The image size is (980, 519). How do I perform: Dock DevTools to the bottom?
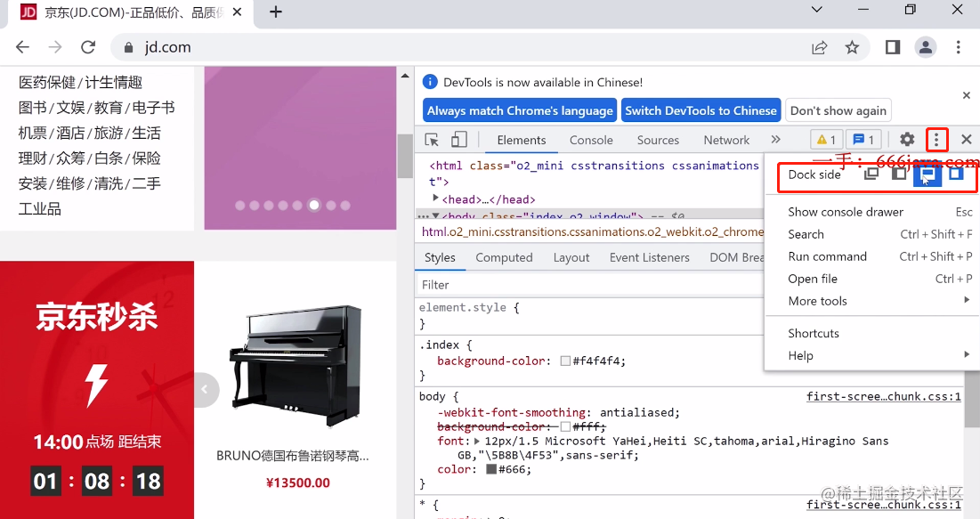[x=927, y=174]
